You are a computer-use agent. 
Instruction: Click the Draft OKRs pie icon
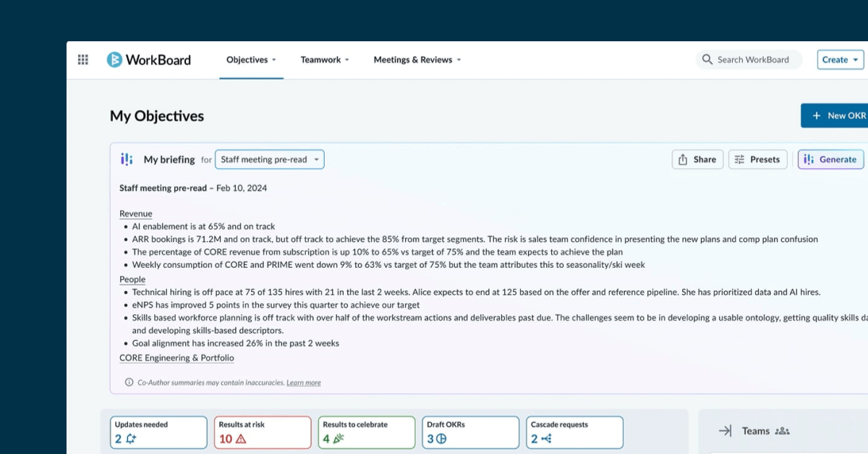pyautogui.click(x=441, y=439)
